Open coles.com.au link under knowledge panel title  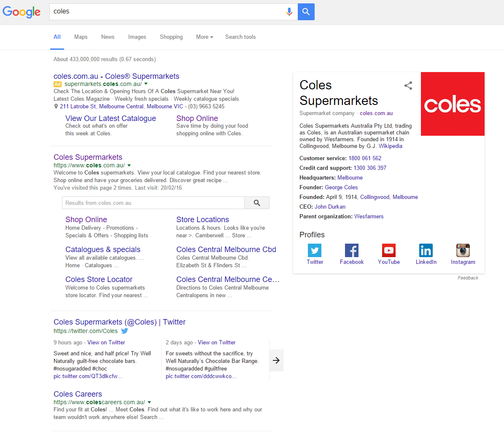(376, 113)
